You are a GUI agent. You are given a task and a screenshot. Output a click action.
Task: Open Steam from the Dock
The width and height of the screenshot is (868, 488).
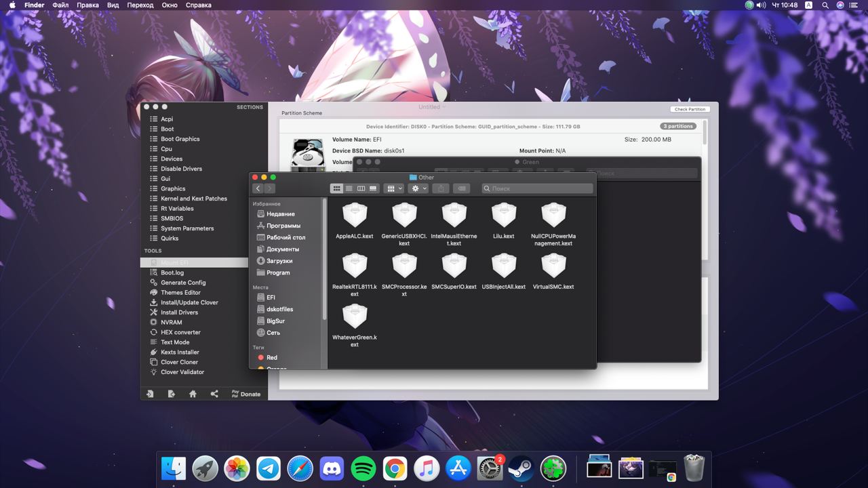[x=521, y=468]
